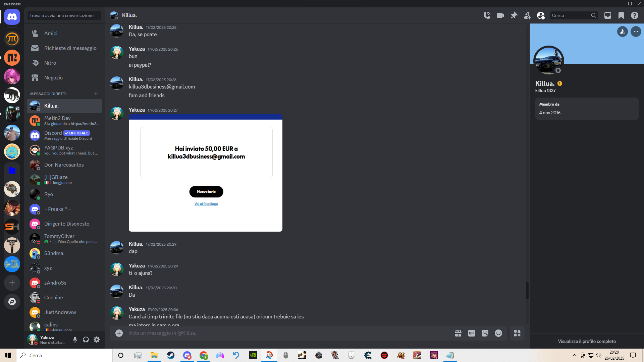644x362 pixels.
Task: Start a voice call with Killua
Action: pos(487,15)
